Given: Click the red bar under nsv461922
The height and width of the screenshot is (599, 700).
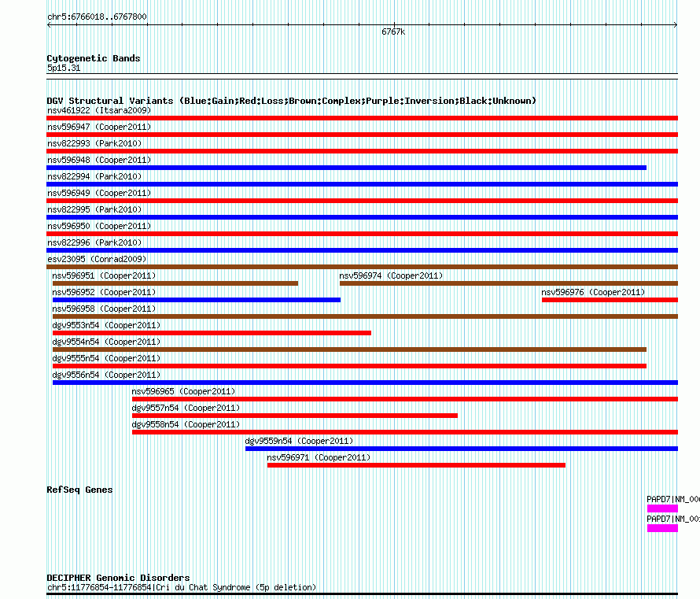Looking at the screenshot, I should pos(362,118).
